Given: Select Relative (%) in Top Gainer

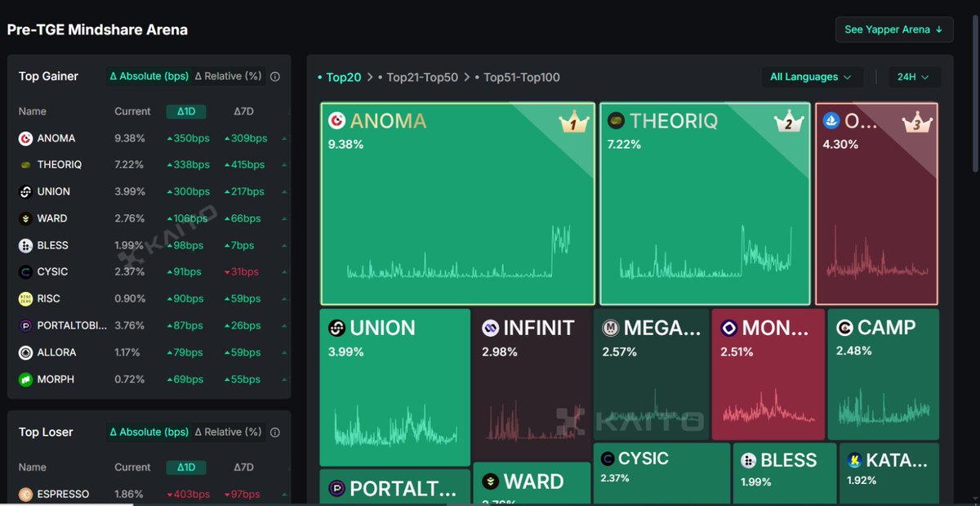Looking at the screenshot, I should (229, 77).
